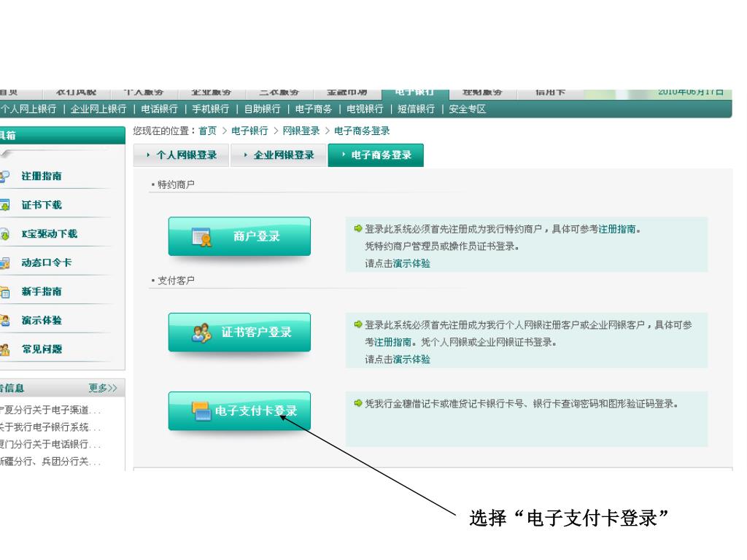Expand the 更多>> announcements link
Image resolution: width=747 pixels, height=560 pixels.
(103, 389)
